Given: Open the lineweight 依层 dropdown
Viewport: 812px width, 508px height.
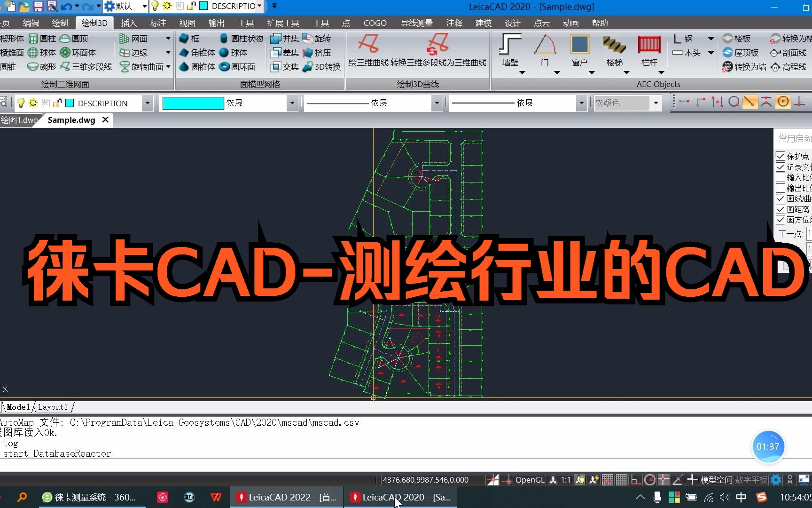Looking at the screenshot, I should coord(581,103).
